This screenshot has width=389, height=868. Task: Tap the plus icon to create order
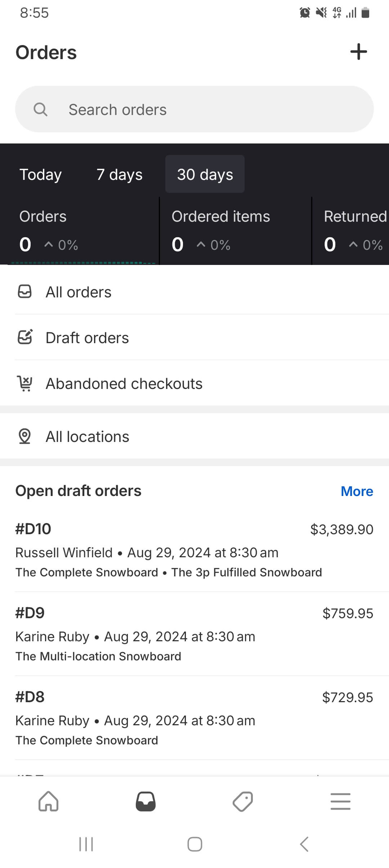pos(358,52)
